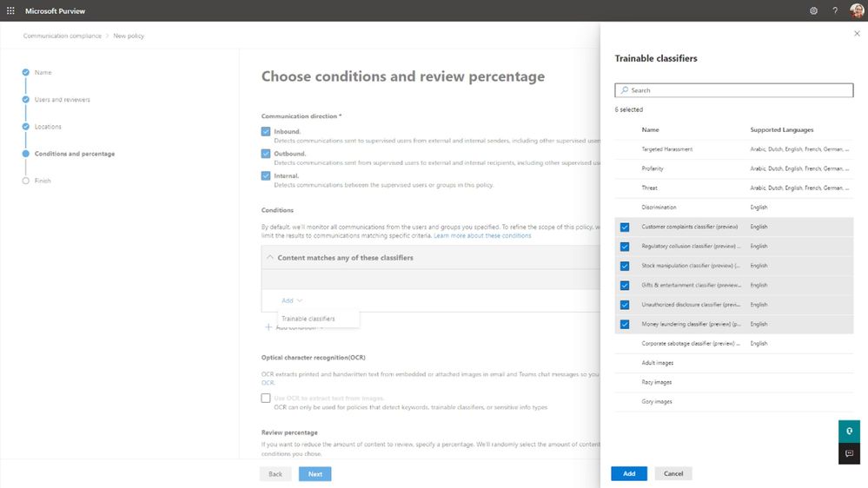Enable the OCR extract text checkbox
Image resolution: width=868 pixels, height=488 pixels.
pyautogui.click(x=266, y=399)
